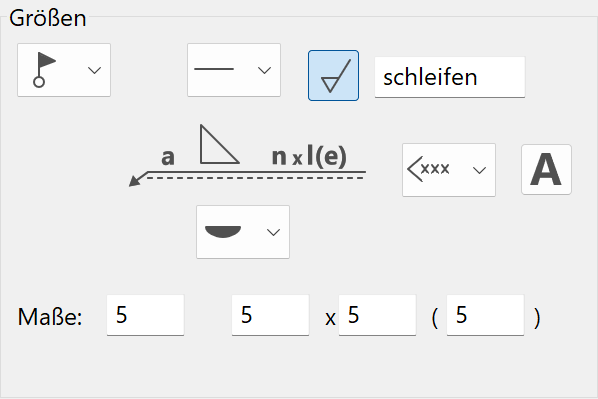This screenshot has height=399, width=598.
Task: Click the Maße field right after x
Action: [x=377, y=315]
